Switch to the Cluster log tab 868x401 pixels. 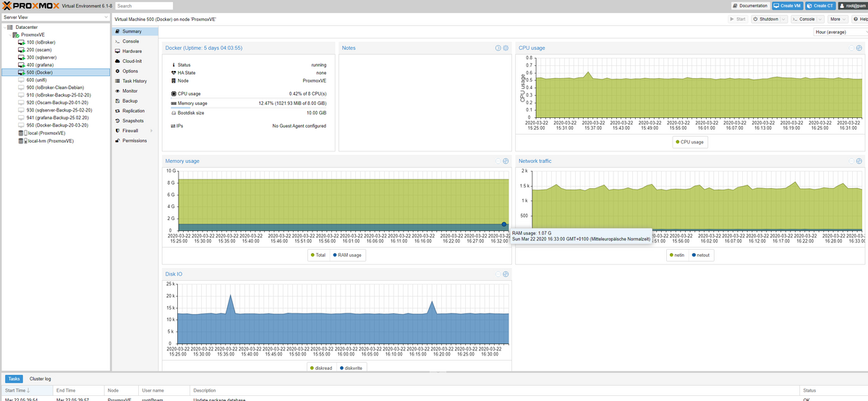coord(41,379)
